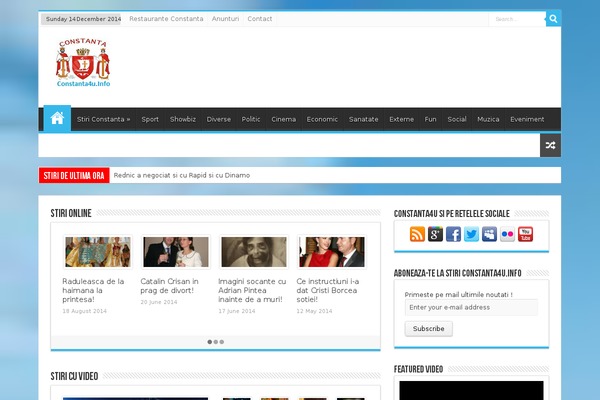Viewport: 600px width, 400px height.
Task: Open the Economic menu item
Action: [322, 119]
